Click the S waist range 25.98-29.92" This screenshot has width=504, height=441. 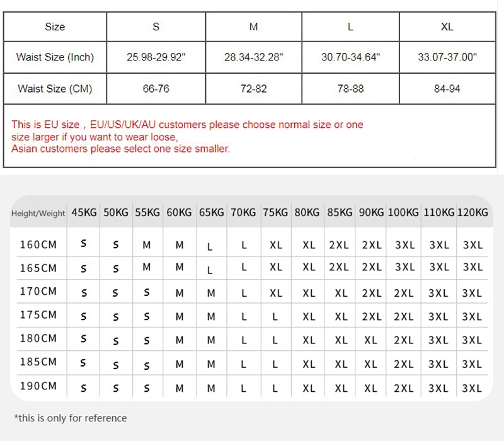(x=156, y=57)
